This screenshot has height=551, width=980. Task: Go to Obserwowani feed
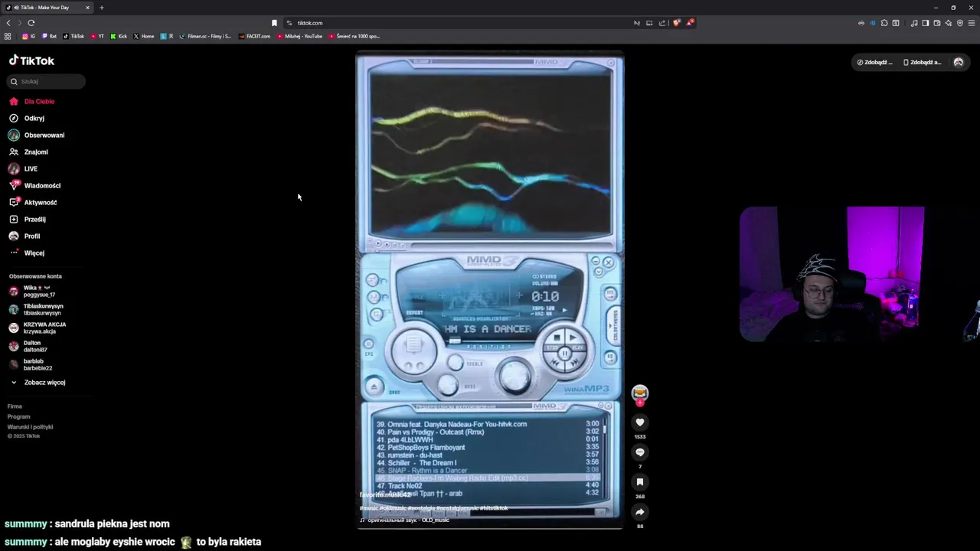click(37, 135)
